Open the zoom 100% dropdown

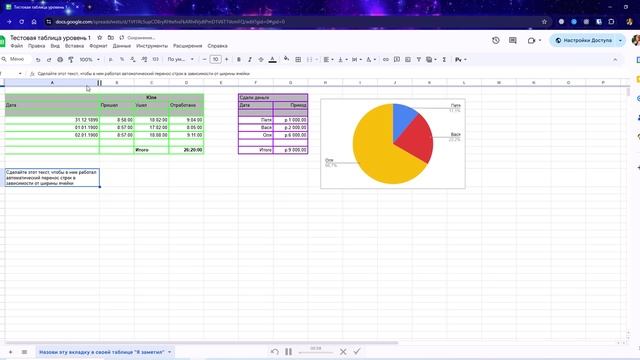[x=89, y=60]
